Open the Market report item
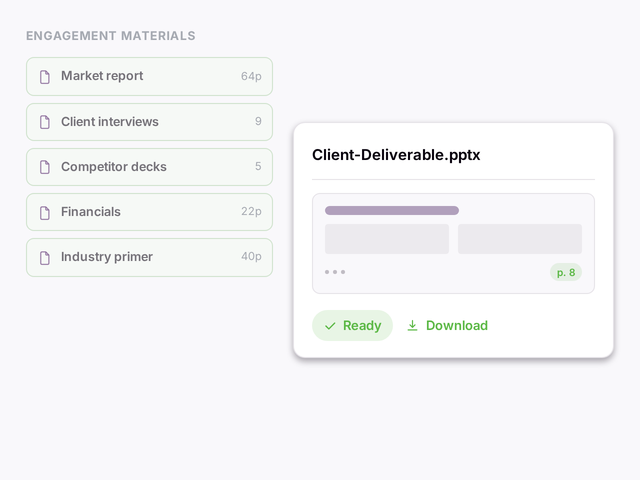Viewport: 640px width, 480px height. point(149,76)
